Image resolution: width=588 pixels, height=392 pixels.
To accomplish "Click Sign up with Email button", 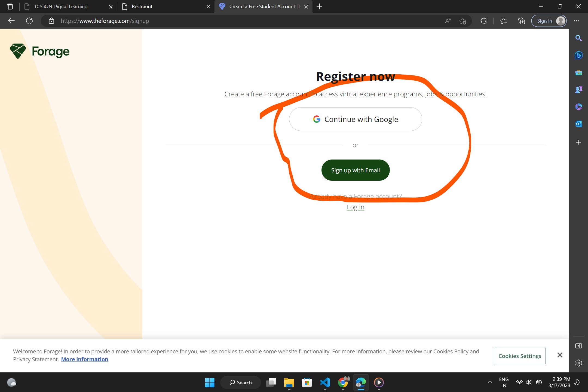I will [x=356, y=170].
